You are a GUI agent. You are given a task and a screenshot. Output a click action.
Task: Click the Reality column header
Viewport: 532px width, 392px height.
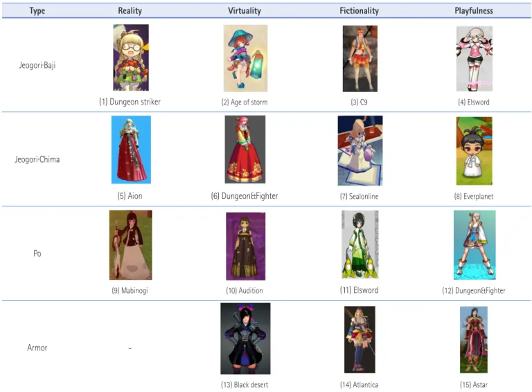point(130,10)
